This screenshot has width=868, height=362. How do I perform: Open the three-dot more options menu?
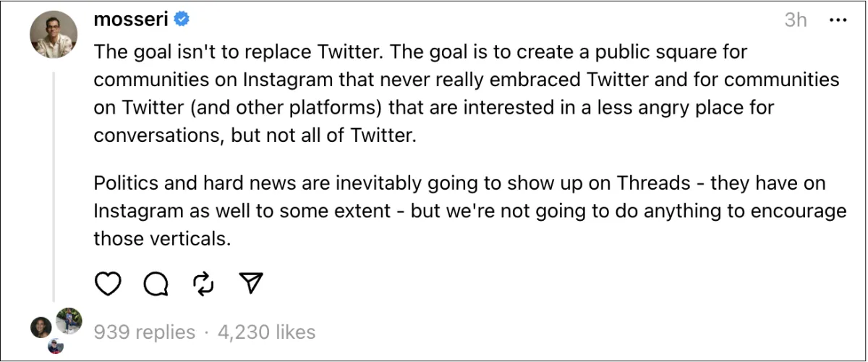[837, 20]
